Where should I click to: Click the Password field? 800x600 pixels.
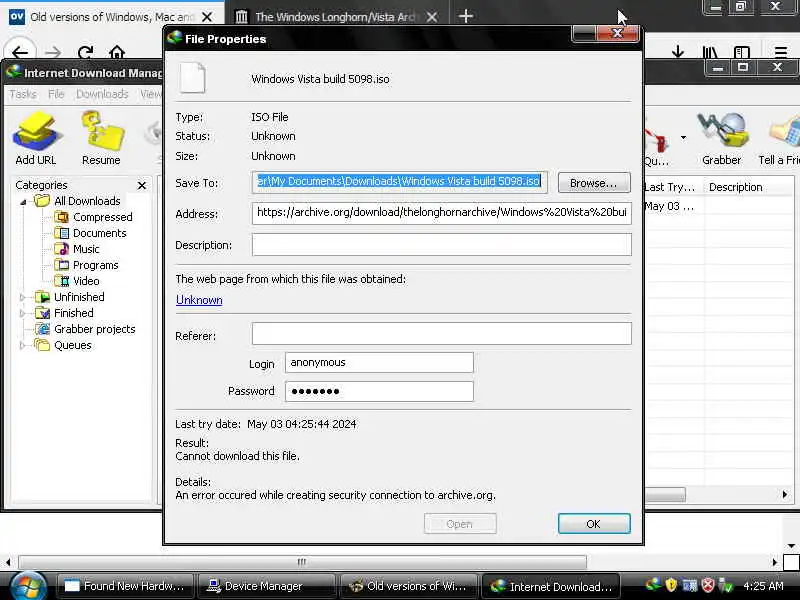click(x=379, y=391)
